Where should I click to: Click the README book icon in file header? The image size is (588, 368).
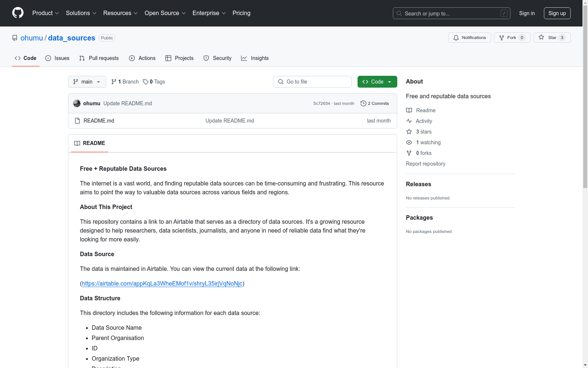[x=77, y=143]
